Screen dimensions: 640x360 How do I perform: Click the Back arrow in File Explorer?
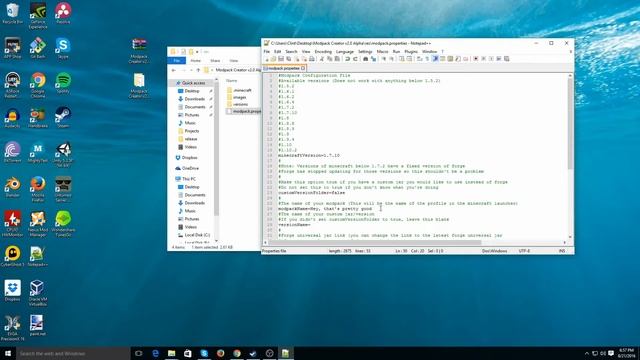click(x=174, y=70)
